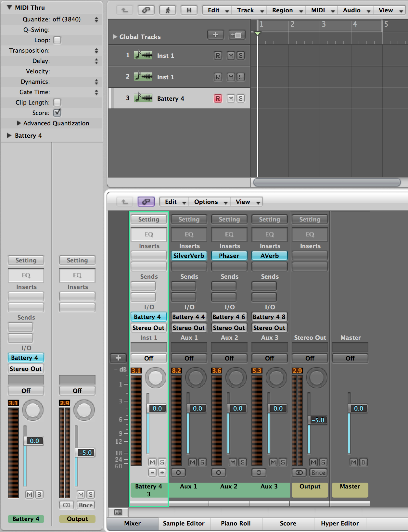Viewport: 408px width, 532px height.
Task: Click the Arrange horizontal scrollbar
Action: coord(326,182)
